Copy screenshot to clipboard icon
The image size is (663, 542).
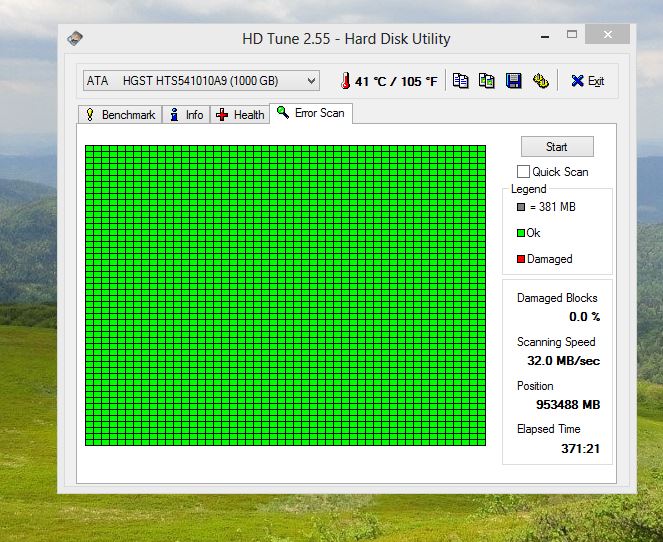pyautogui.click(x=487, y=80)
